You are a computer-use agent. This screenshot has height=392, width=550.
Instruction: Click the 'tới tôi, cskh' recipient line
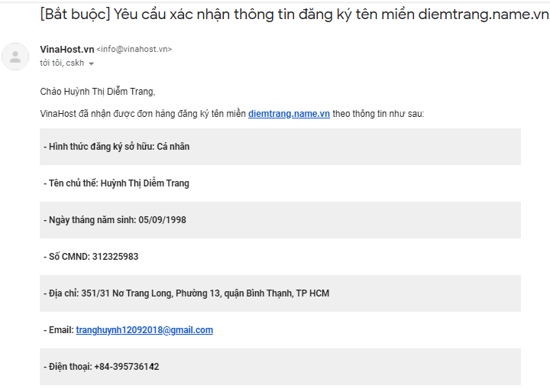[x=62, y=63]
